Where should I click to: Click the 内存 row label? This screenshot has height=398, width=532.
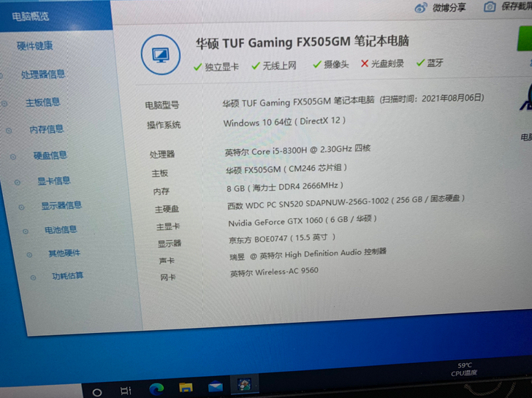tap(161, 191)
